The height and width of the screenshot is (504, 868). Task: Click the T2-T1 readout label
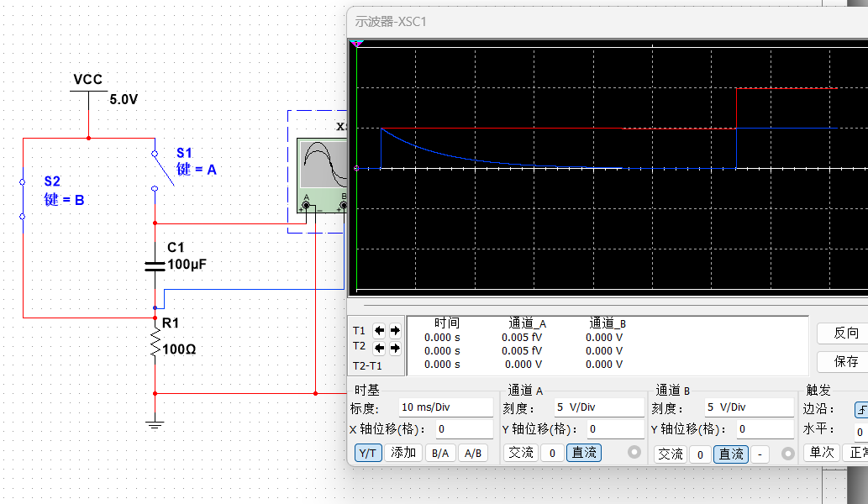[367, 365]
